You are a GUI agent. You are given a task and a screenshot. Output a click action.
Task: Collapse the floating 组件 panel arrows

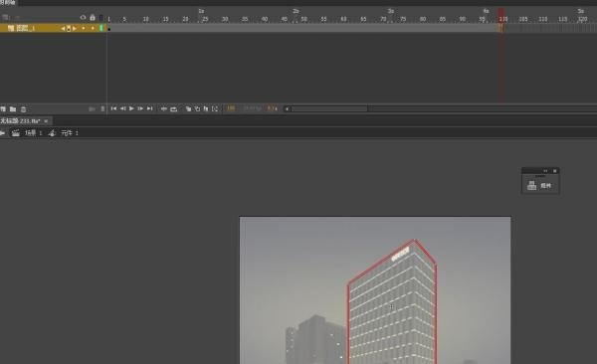pos(545,171)
